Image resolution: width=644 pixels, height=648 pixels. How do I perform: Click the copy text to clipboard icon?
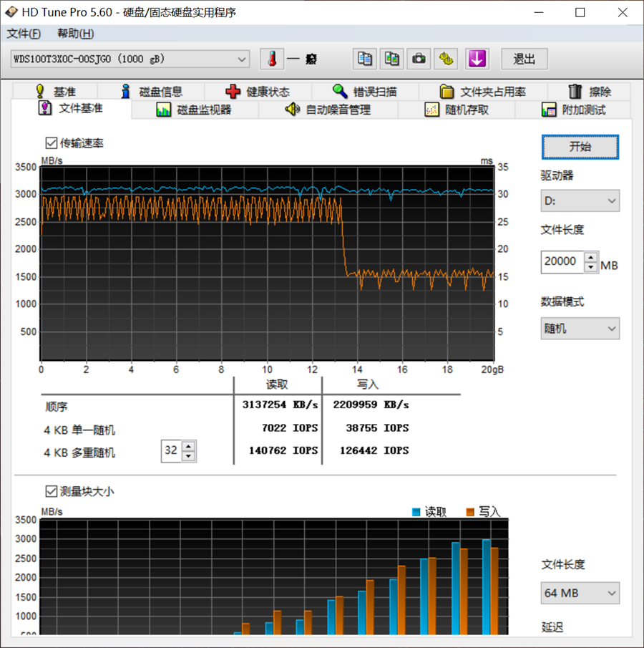point(365,59)
